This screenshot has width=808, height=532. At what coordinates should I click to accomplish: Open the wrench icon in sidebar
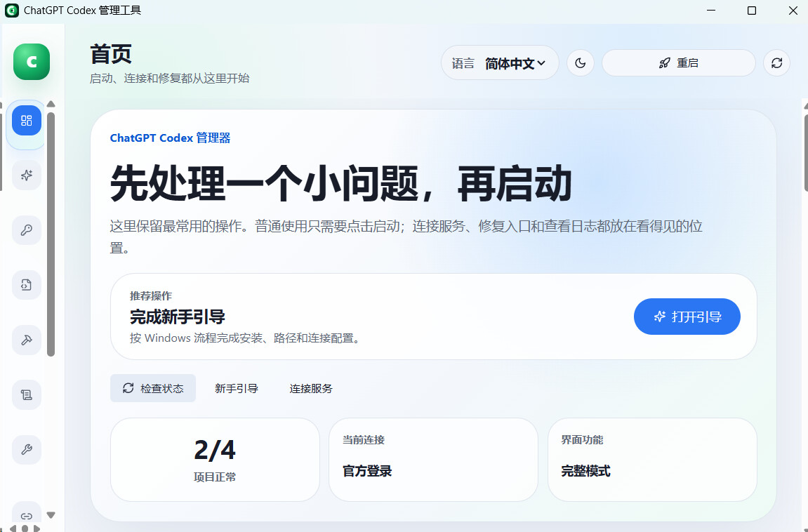click(27, 450)
